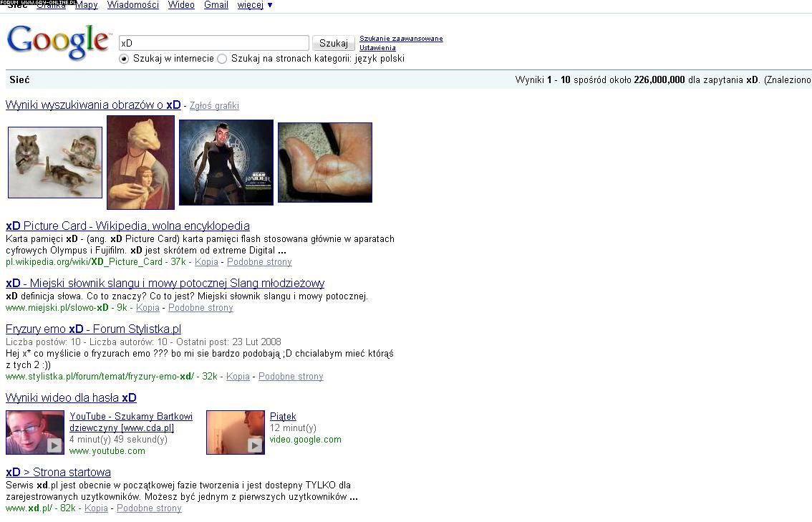
Task: Open Kopia for the miejski.pl result
Action: (x=148, y=308)
